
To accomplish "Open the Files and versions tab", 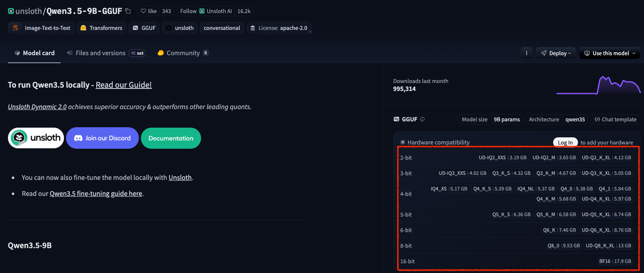I will pyautogui.click(x=106, y=53).
